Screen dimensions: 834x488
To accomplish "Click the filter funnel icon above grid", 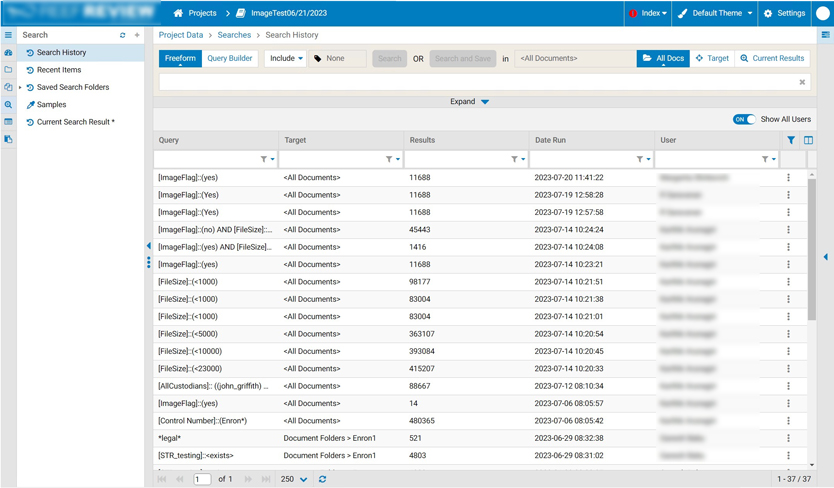I will 791,141.
